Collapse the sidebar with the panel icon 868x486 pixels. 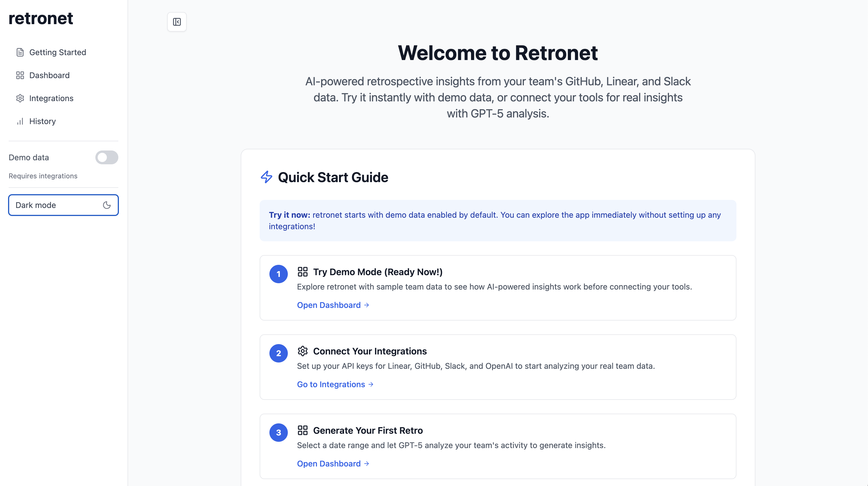[x=177, y=22]
